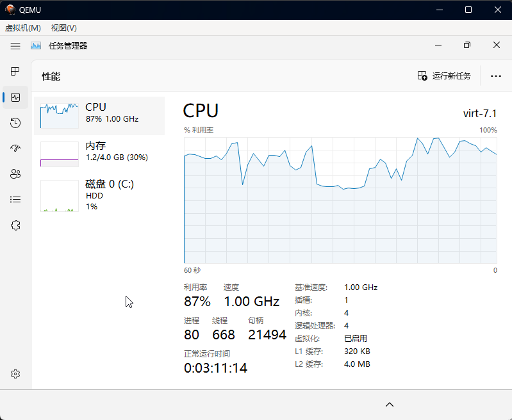Open the hamburger navigation menu
The height and width of the screenshot is (420, 512).
click(15, 45)
